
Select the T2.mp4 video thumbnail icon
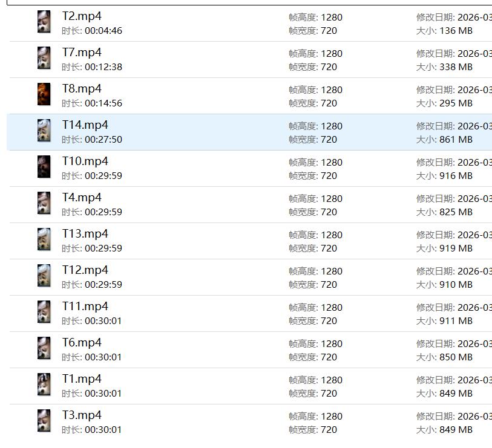pyautogui.click(x=44, y=22)
